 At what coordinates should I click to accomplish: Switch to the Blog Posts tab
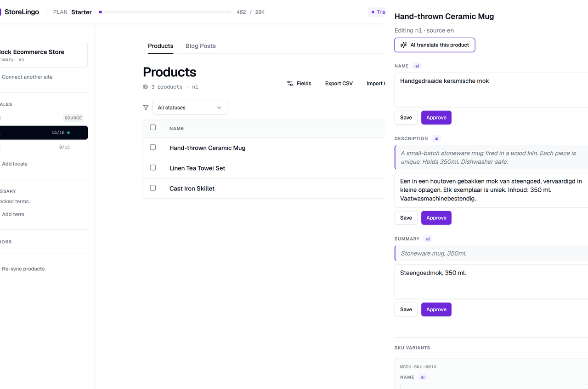click(x=201, y=46)
